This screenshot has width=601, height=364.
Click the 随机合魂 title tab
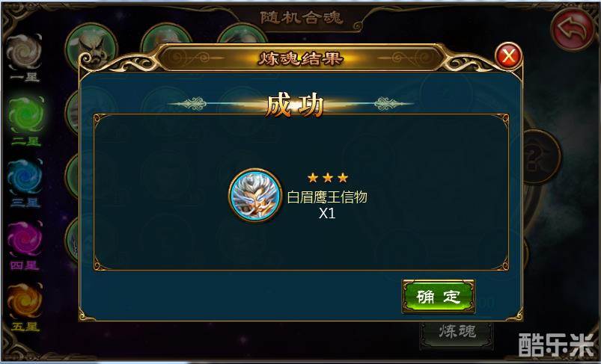point(301,17)
